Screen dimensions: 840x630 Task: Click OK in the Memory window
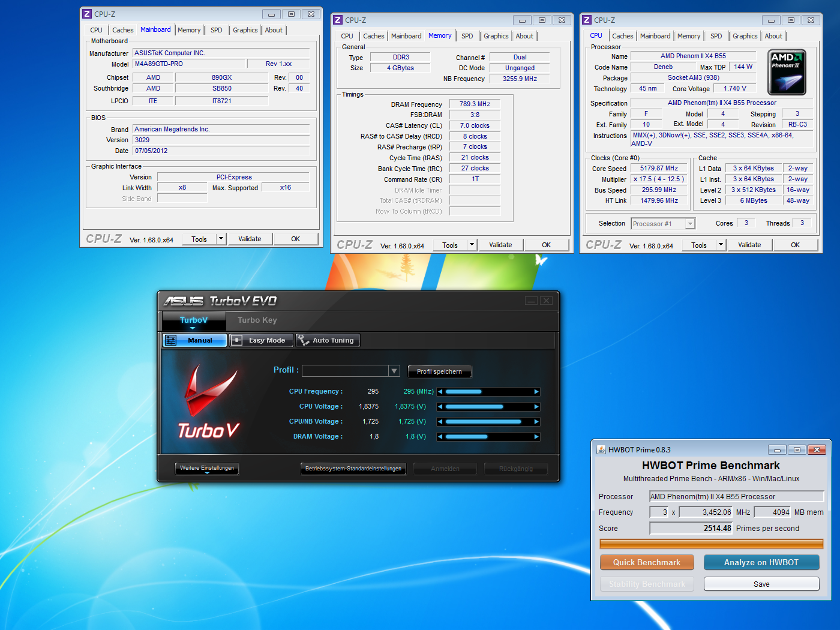click(x=546, y=245)
